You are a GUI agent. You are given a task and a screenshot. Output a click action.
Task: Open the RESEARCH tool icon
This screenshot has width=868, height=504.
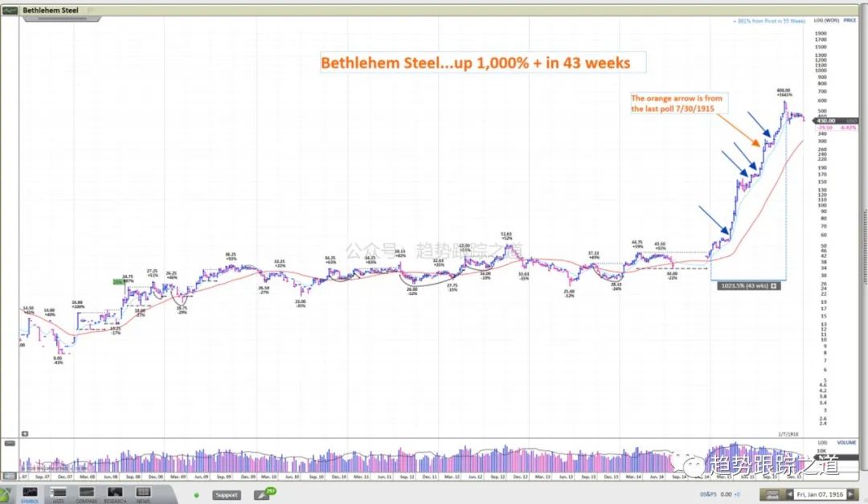click(x=115, y=492)
